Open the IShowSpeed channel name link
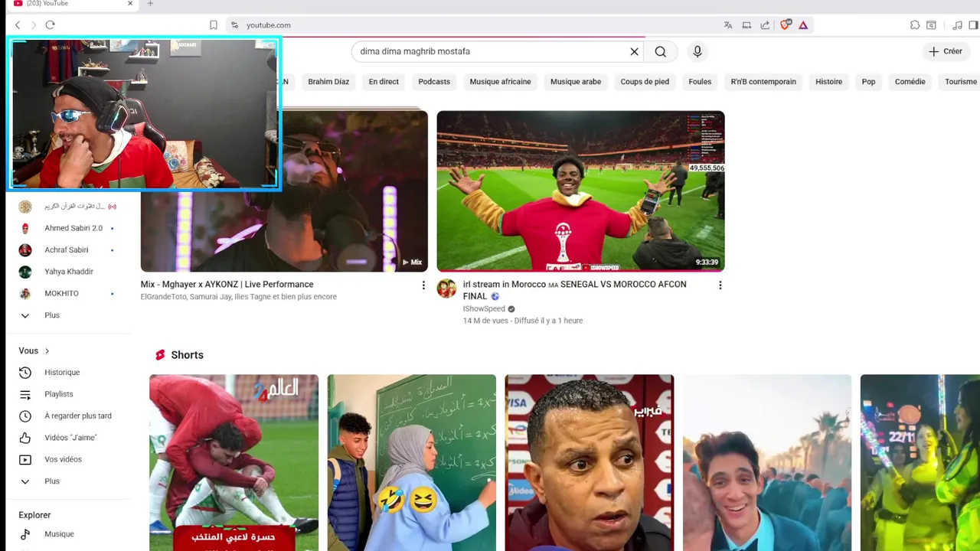 [484, 309]
